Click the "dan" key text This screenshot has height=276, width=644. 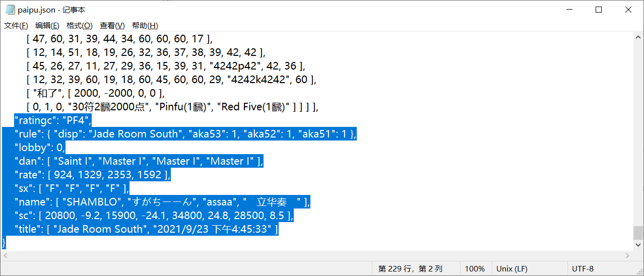(x=28, y=161)
